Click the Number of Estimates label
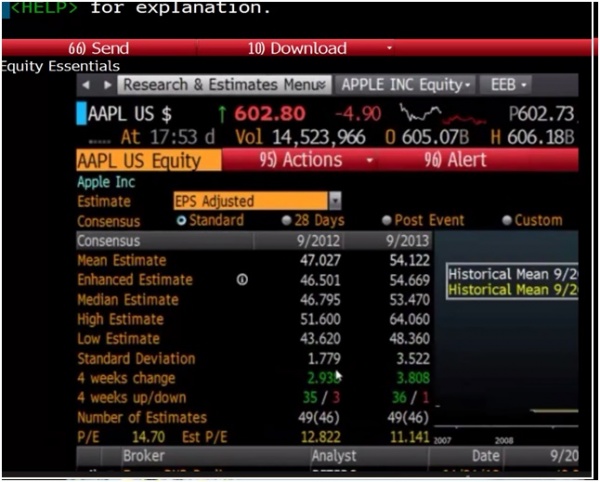This screenshot has height=482, width=600. [x=142, y=417]
